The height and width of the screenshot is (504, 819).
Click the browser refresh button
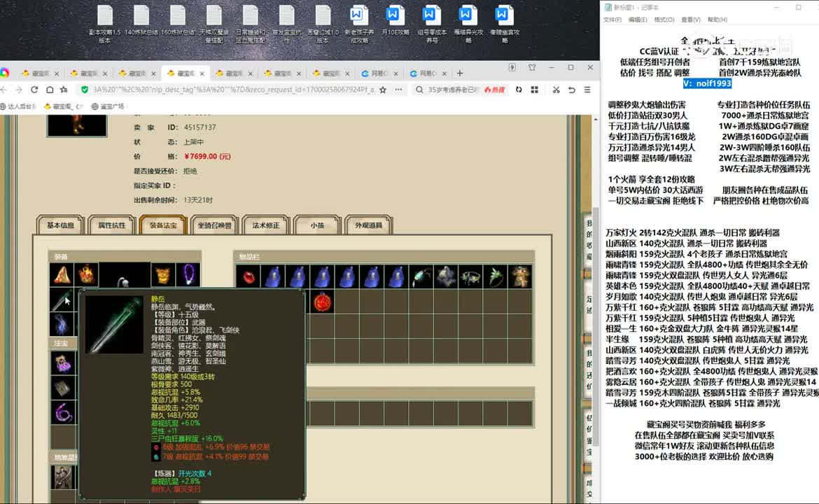pos(34,90)
